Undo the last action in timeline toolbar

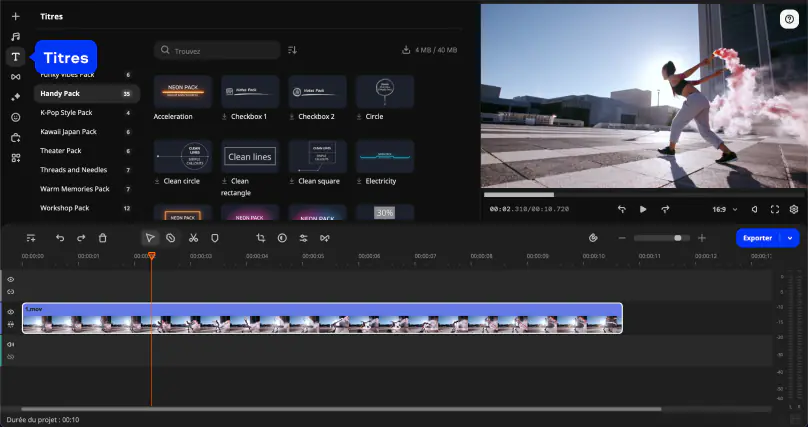tap(60, 238)
